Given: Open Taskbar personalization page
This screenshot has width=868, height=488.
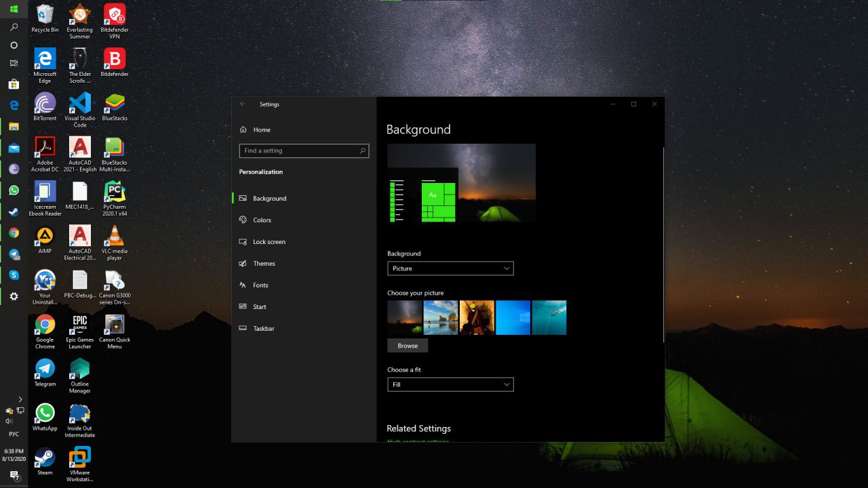Looking at the screenshot, I should [x=304, y=329].
